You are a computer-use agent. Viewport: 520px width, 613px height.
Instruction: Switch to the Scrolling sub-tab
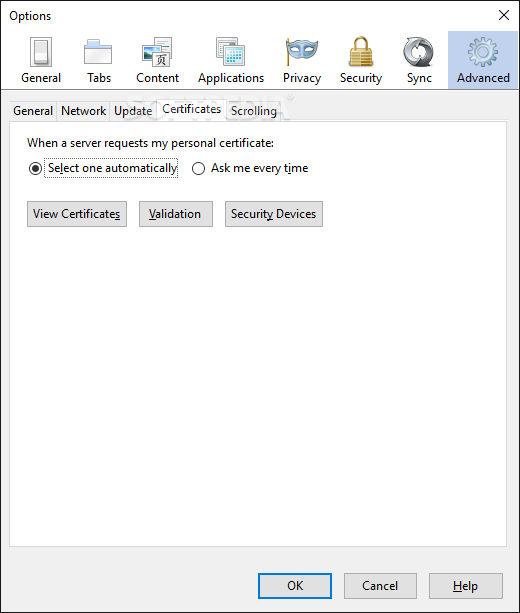[x=254, y=111]
